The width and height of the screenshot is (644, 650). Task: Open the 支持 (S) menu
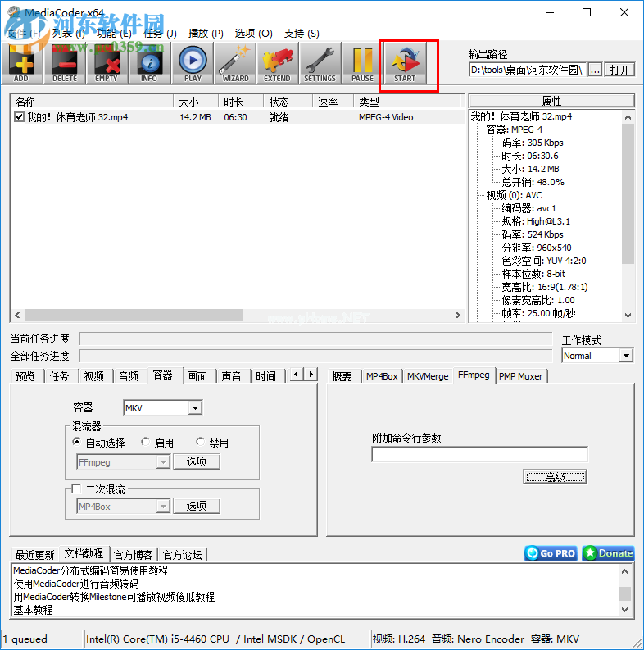302,33
